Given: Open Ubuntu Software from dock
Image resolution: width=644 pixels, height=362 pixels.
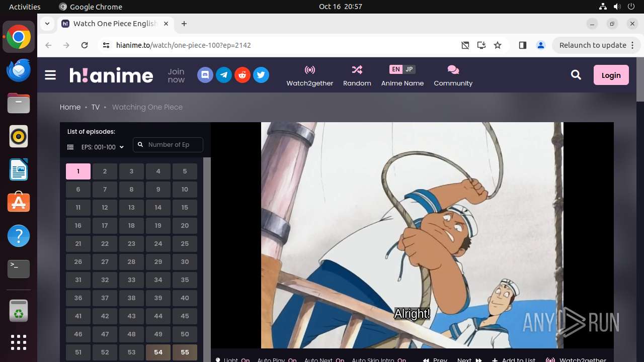Looking at the screenshot, I should 19,203.
